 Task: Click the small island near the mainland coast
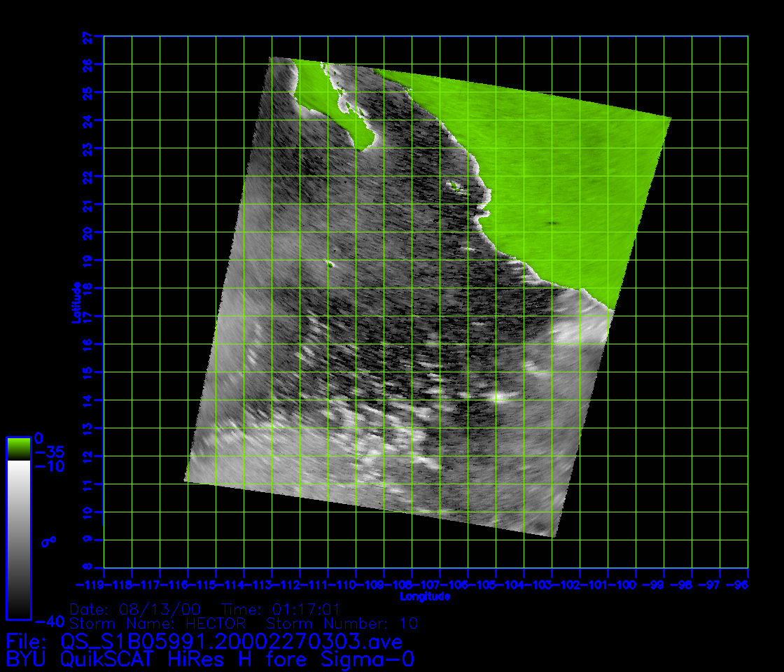point(454,186)
